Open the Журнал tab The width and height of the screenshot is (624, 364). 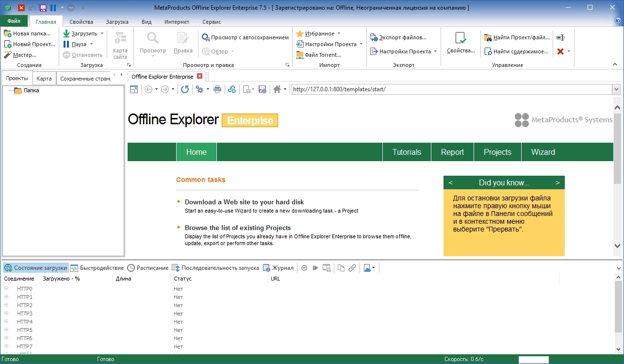click(x=278, y=268)
